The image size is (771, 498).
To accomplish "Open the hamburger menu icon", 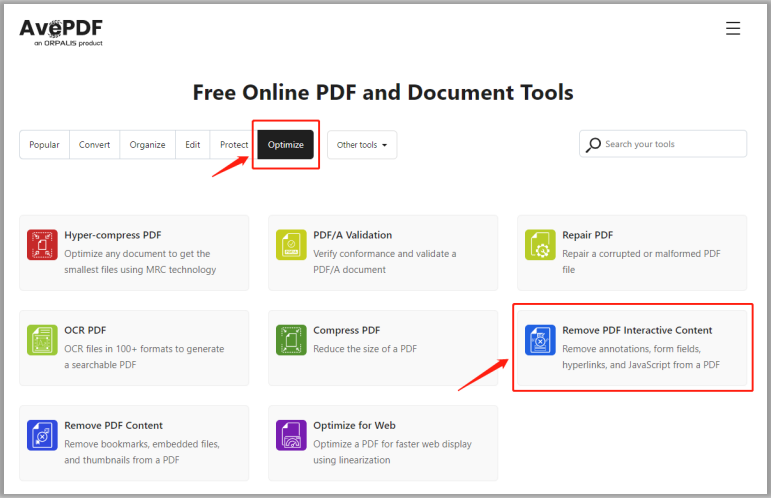I will (733, 28).
